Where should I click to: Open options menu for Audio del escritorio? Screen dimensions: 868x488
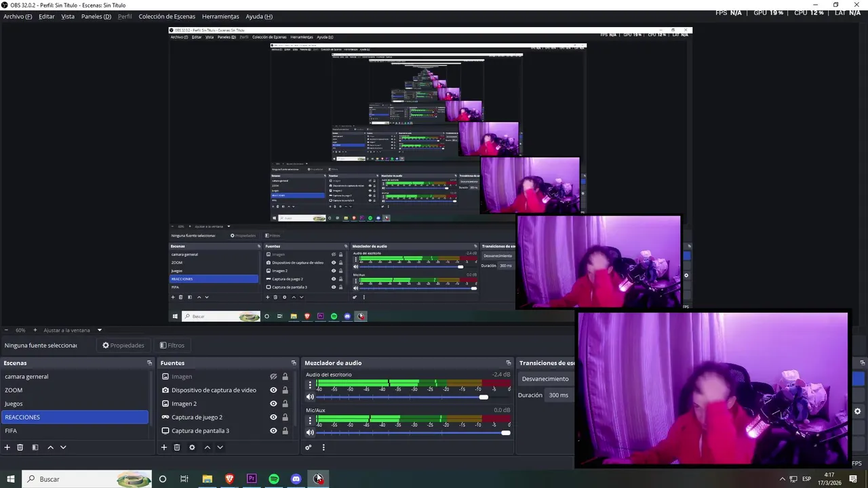(310, 385)
